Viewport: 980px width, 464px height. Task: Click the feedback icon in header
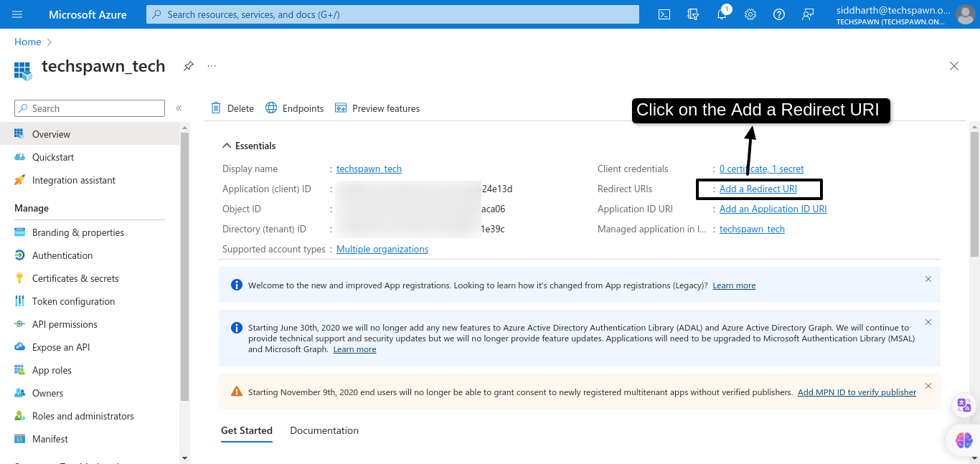(x=808, y=14)
